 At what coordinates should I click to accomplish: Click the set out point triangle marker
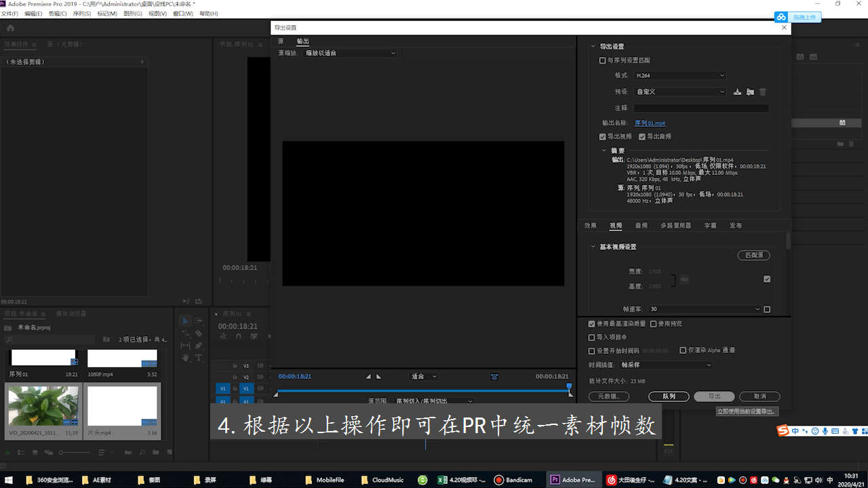378,376
